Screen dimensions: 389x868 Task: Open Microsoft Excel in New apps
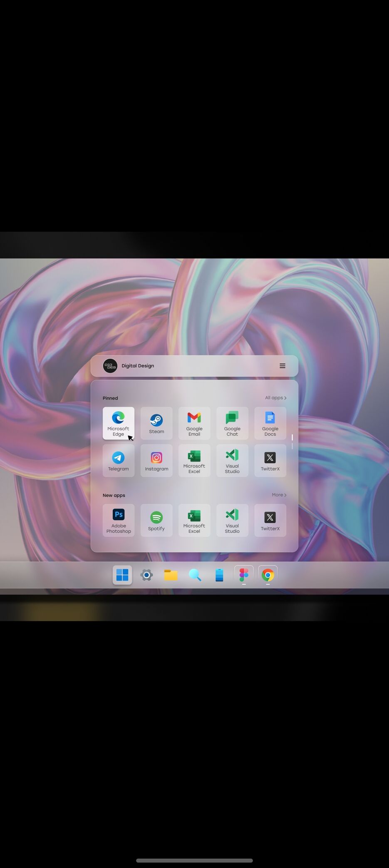194,520
